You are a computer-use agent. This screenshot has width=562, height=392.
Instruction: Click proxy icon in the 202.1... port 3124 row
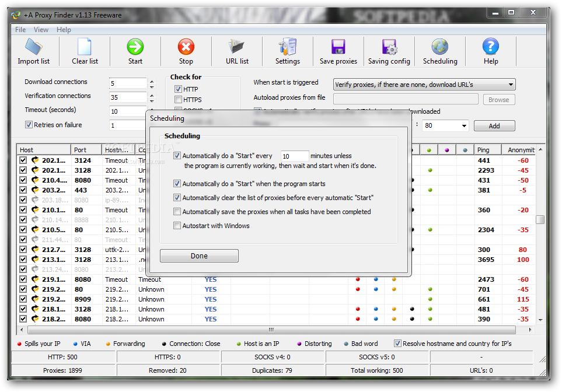coord(35,160)
